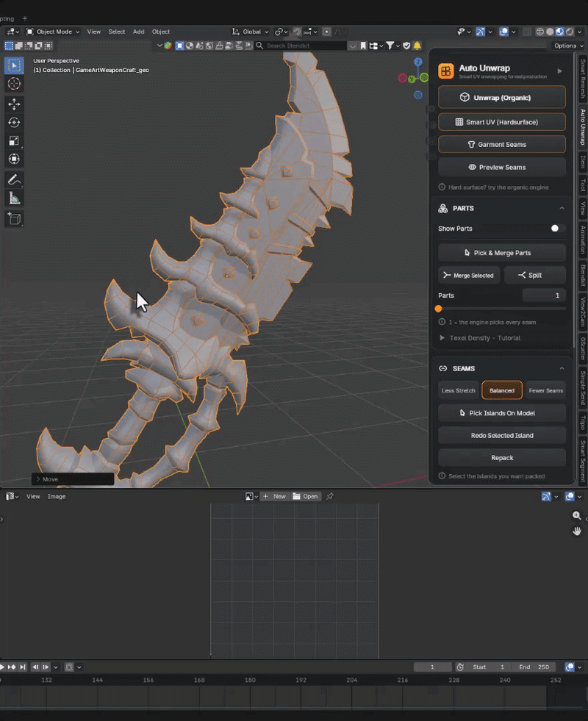Open the editor type dropdown in viewport

coord(12,32)
